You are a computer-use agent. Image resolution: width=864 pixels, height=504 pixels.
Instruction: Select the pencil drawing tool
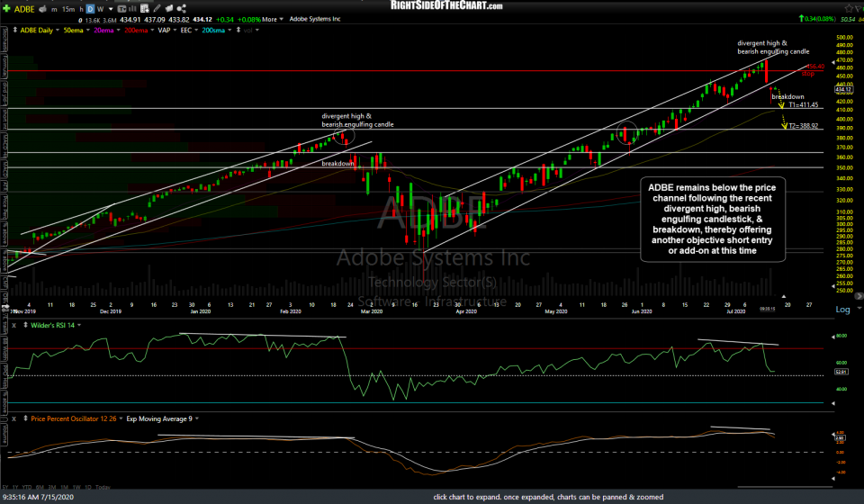[x=157, y=9]
